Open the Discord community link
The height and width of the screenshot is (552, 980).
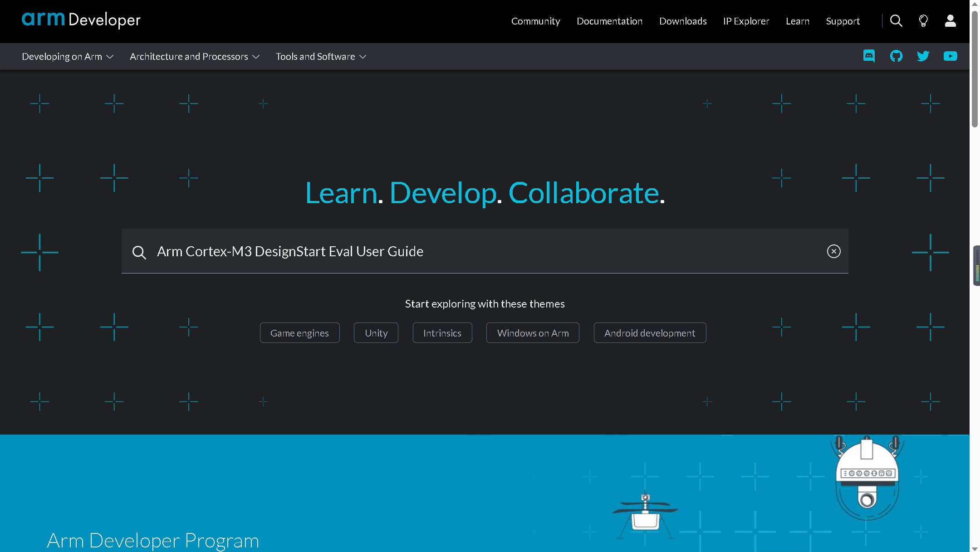(869, 56)
